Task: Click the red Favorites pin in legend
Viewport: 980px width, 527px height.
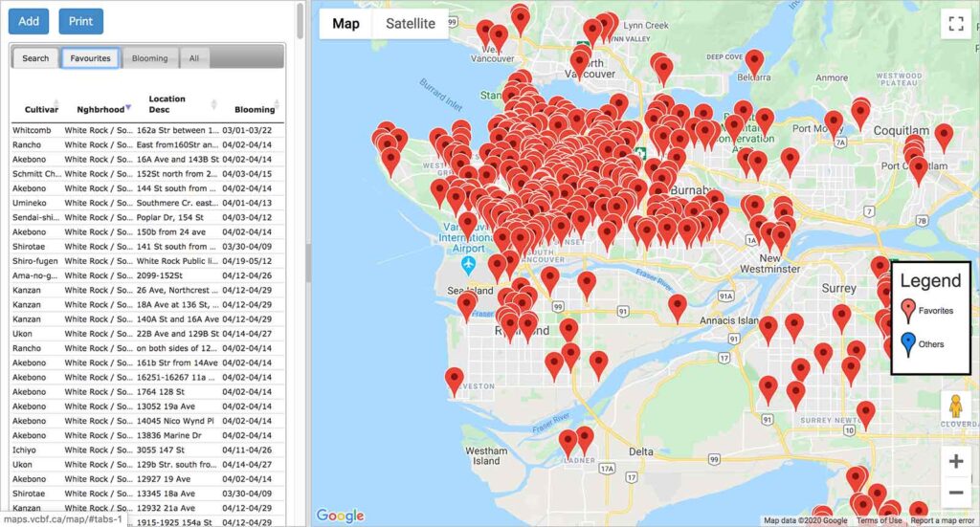Action: 908,311
